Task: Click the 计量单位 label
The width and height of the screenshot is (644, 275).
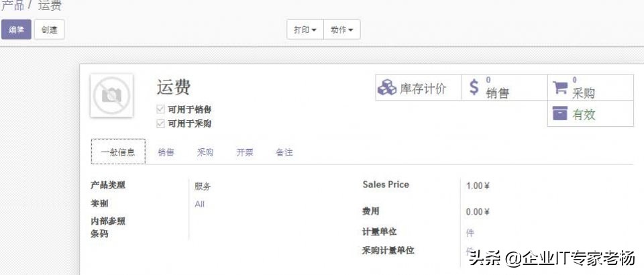Action: (379, 232)
